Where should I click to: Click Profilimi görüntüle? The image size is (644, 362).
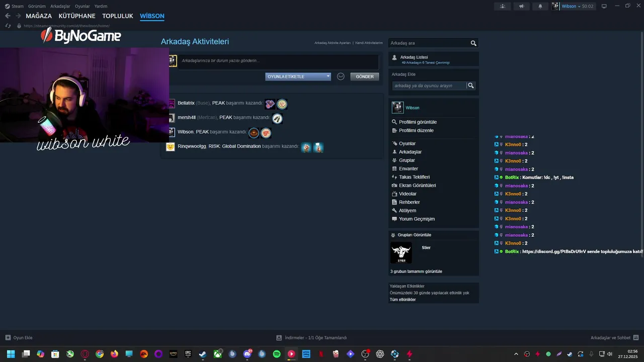click(x=418, y=122)
